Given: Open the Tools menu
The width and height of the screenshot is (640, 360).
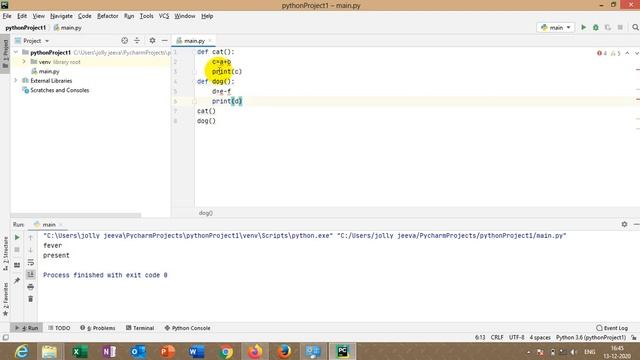Looking at the screenshot, I should (x=147, y=16).
